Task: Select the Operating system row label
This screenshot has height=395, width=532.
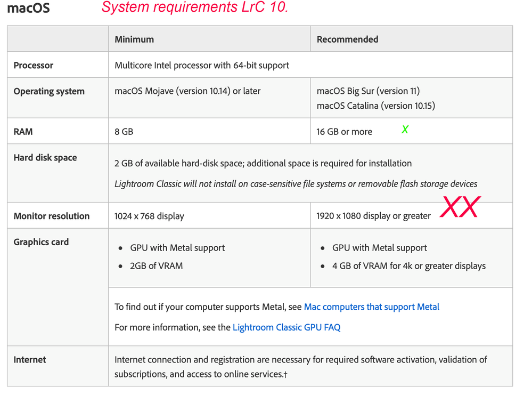Action: [49, 91]
